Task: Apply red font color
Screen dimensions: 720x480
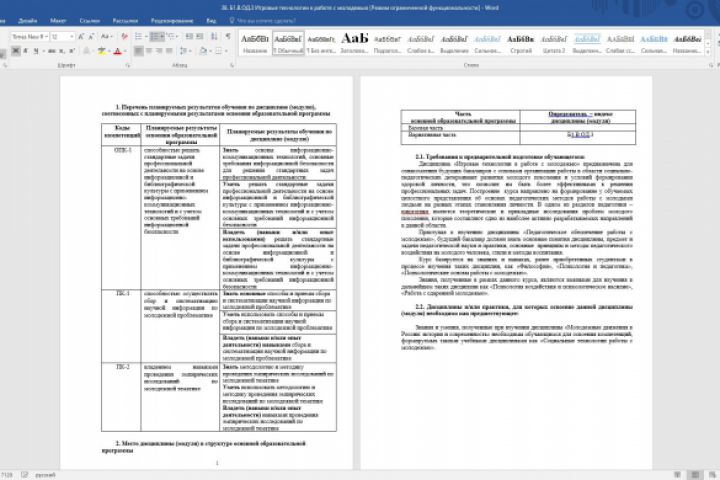Action: 118,51
